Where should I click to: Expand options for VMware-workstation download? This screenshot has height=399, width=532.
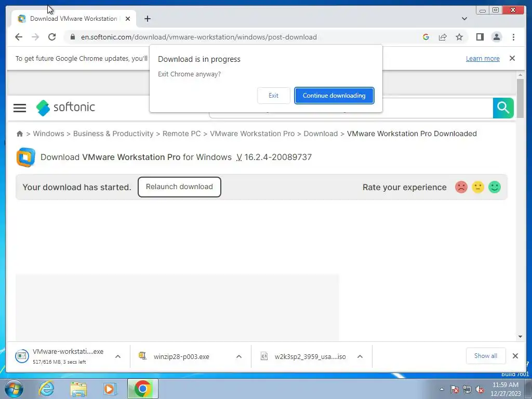[x=118, y=356]
